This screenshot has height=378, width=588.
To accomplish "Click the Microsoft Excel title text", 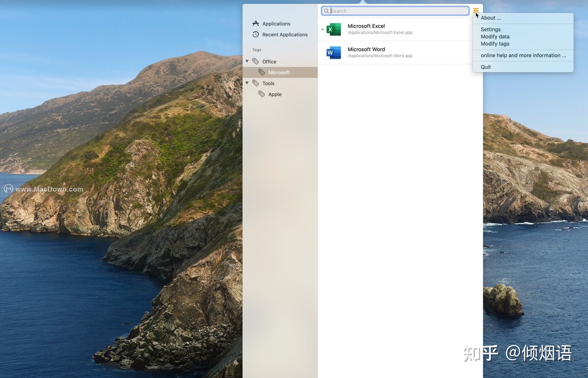I will tap(366, 26).
